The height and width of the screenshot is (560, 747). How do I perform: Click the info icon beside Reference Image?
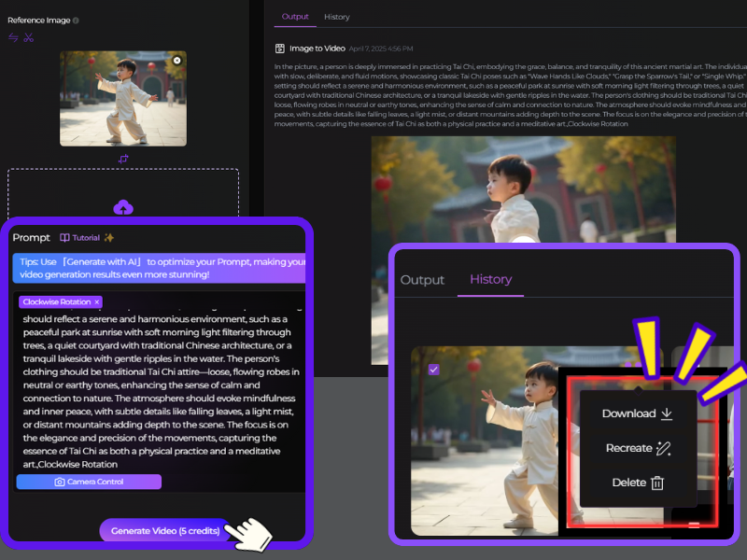(76, 21)
